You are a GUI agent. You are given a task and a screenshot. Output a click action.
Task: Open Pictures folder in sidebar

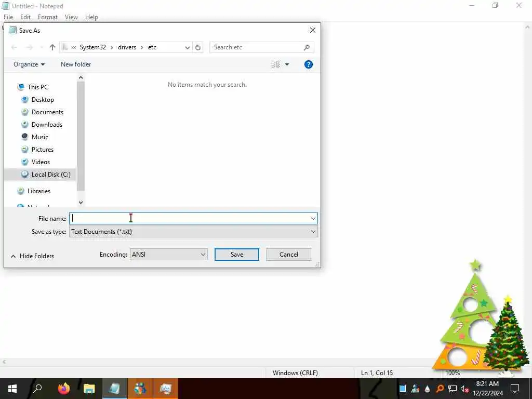click(x=43, y=150)
